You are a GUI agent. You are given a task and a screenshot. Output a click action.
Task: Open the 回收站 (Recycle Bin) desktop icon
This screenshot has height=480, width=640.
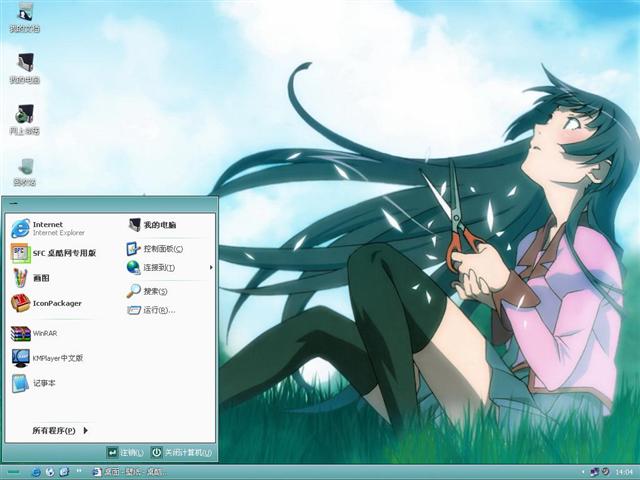[x=25, y=167]
